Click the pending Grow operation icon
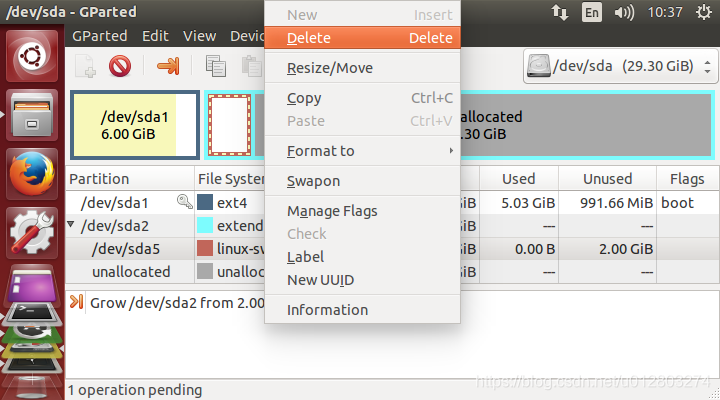 coord(77,302)
